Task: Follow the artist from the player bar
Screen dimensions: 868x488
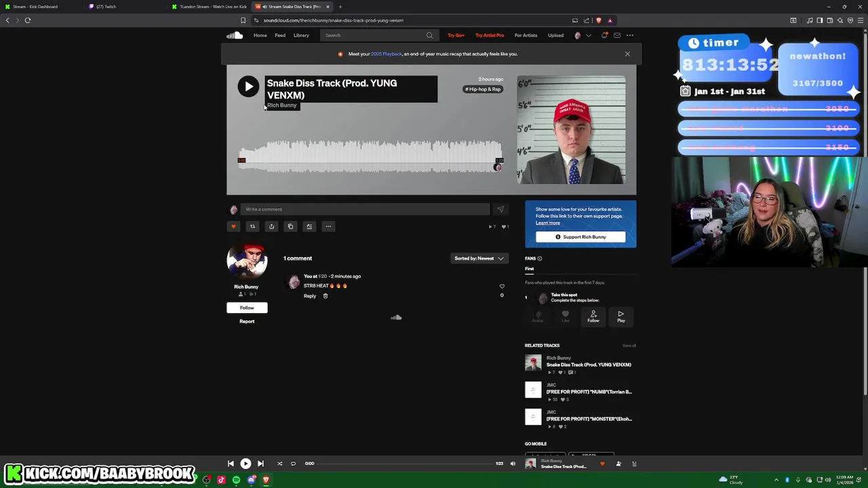Action: pos(618,464)
